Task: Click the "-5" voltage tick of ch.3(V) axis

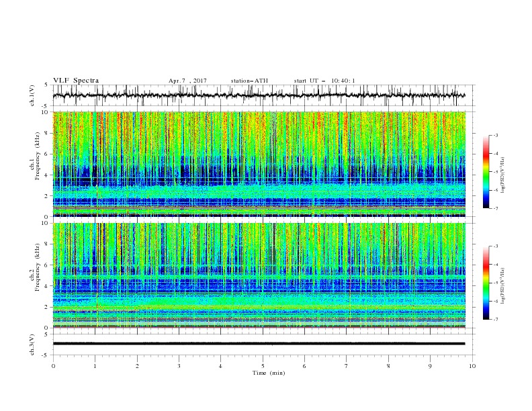Action: click(46, 355)
